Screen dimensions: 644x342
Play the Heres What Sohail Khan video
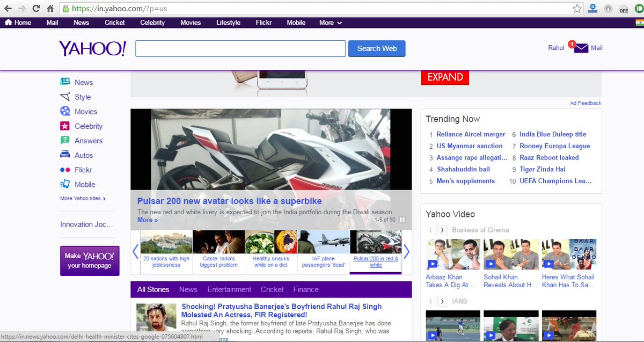[548, 264]
